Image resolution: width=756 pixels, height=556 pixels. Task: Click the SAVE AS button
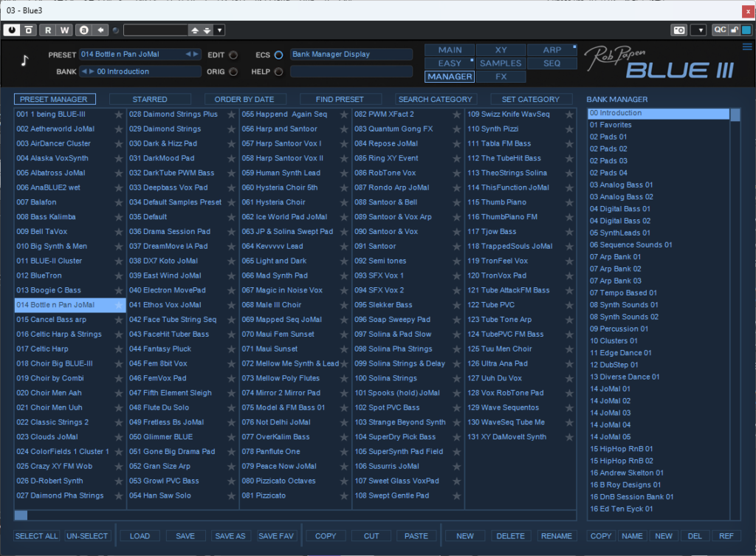(x=230, y=536)
